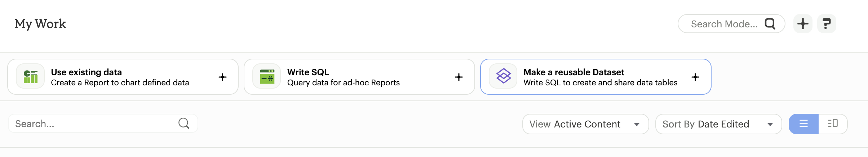This screenshot has width=868, height=157.
Task: Switch to detail panel view layout
Action: (x=833, y=124)
